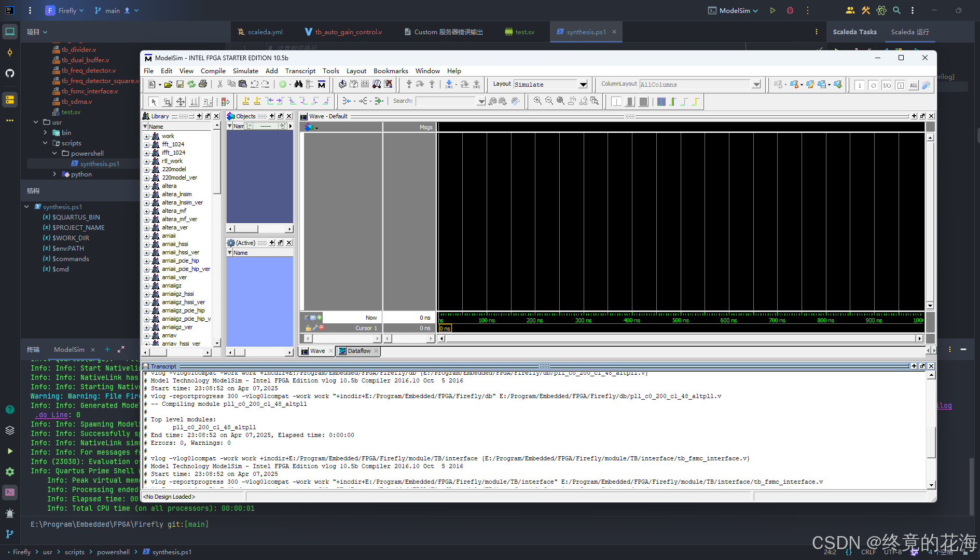
Task: Open the Search field dropdown arrow
Action: click(481, 101)
